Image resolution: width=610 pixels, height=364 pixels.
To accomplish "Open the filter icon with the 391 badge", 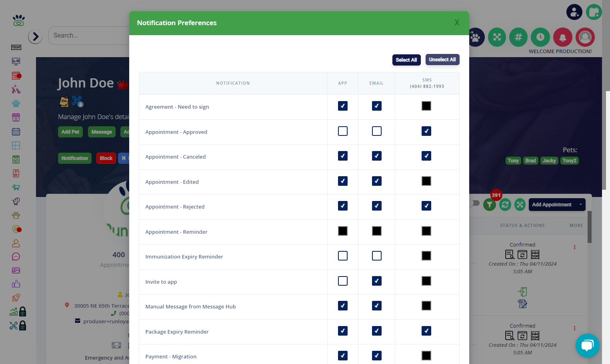I will (490, 205).
